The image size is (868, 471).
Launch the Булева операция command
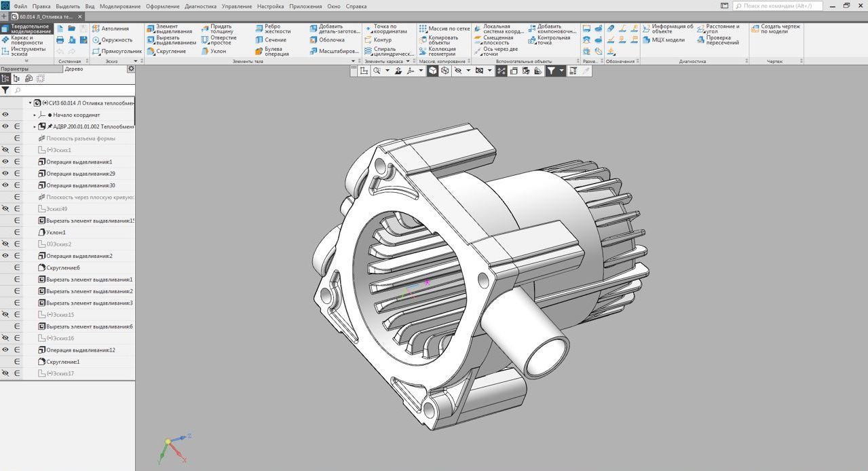[x=271, y=51]
